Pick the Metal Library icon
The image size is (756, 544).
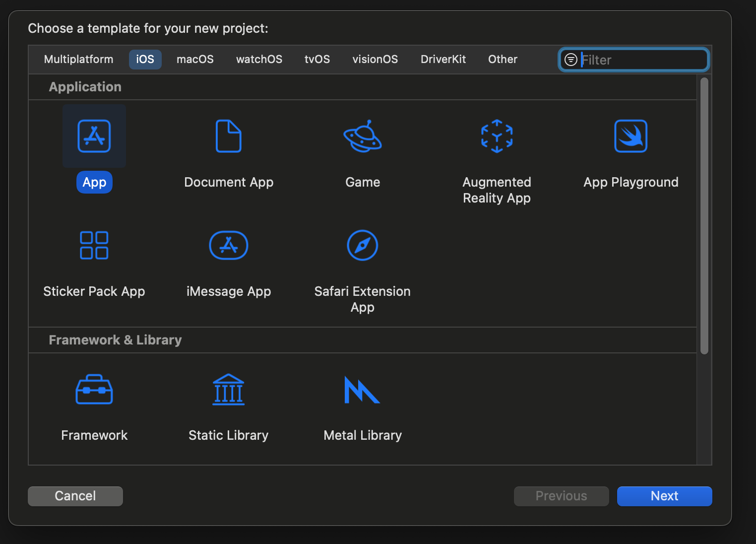click(x=362, y=390)
